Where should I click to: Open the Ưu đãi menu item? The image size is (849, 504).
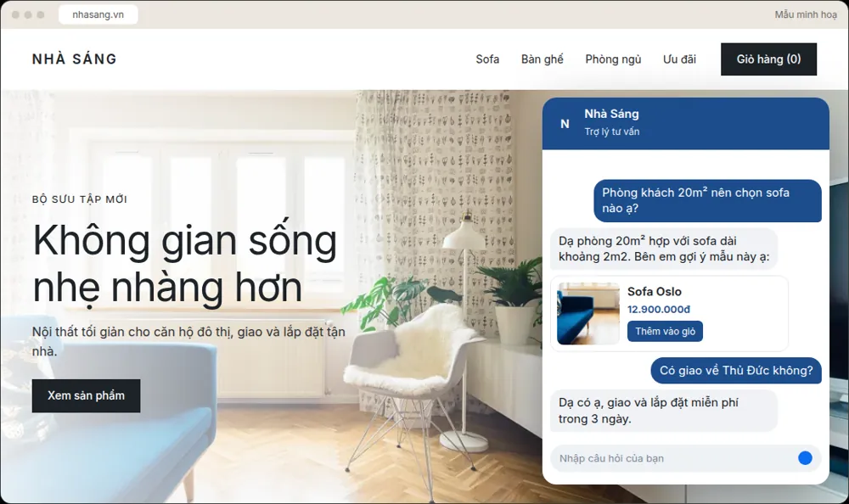[x=679, y=59]
